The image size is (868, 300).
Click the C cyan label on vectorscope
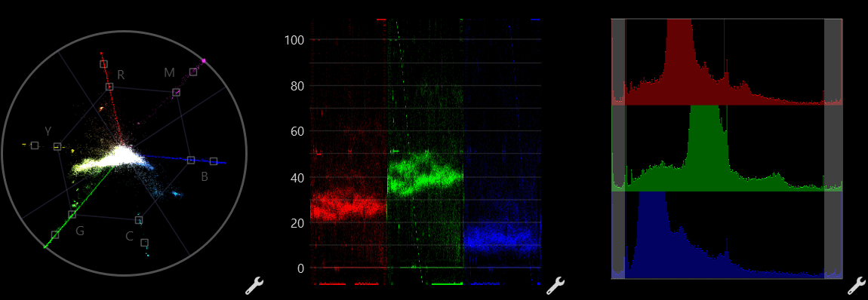coord(130,237)
